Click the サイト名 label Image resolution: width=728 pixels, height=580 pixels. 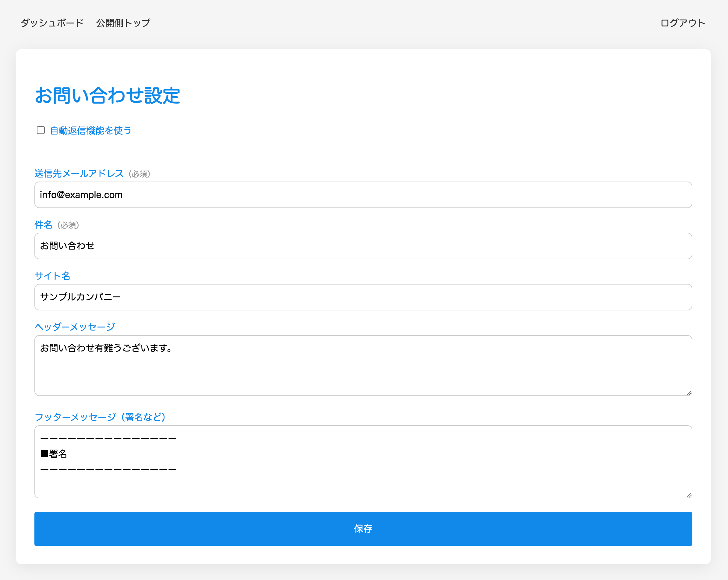pyautogui.click(x=52, y=276)
